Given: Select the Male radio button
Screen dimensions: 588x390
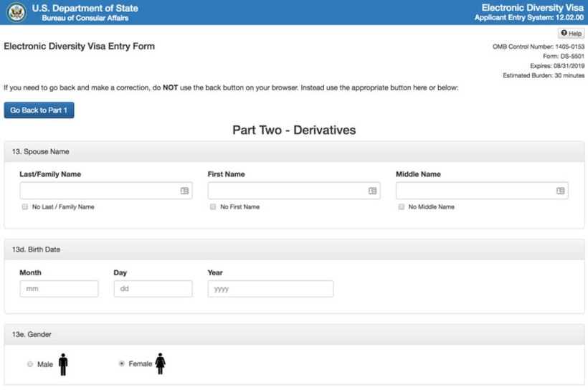Looking at the screenshot, I should click(x=30, y=364).
